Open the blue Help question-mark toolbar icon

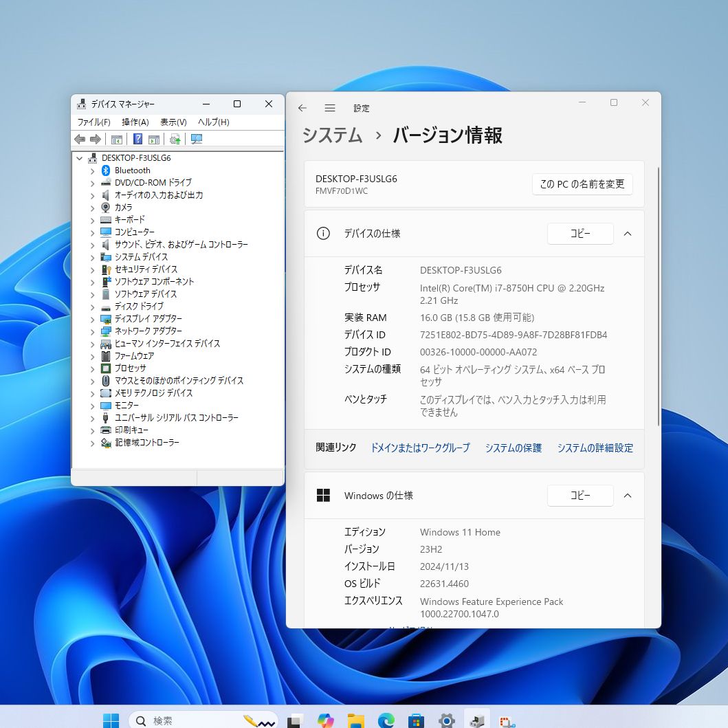pos(138,139)
